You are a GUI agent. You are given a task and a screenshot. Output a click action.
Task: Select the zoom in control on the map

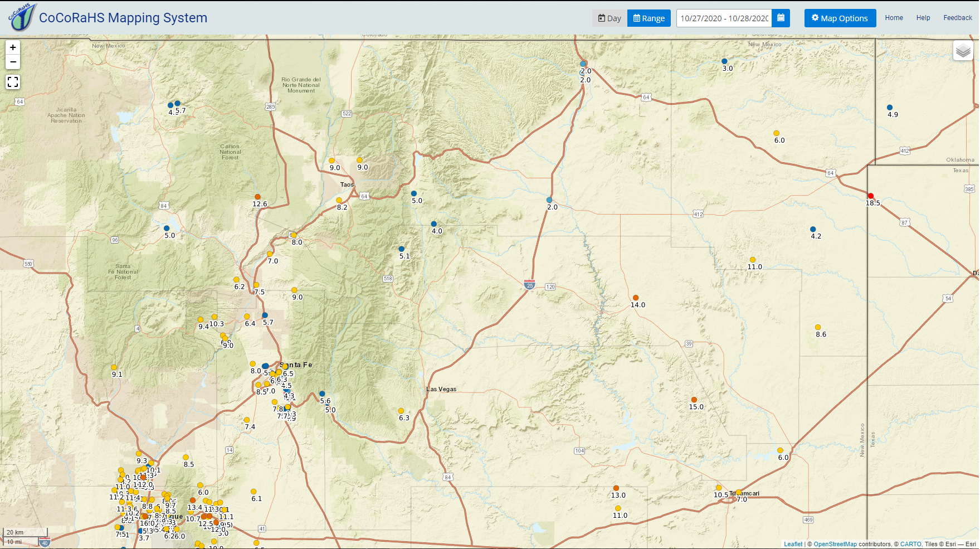click(x=13, y=47)
